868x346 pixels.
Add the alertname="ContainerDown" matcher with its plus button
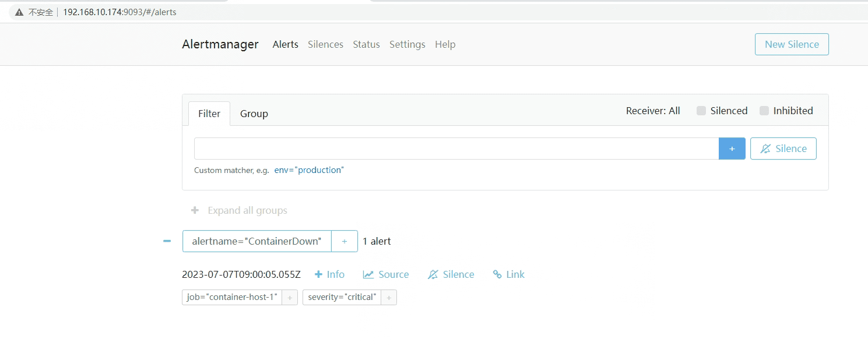coord(345,241)
